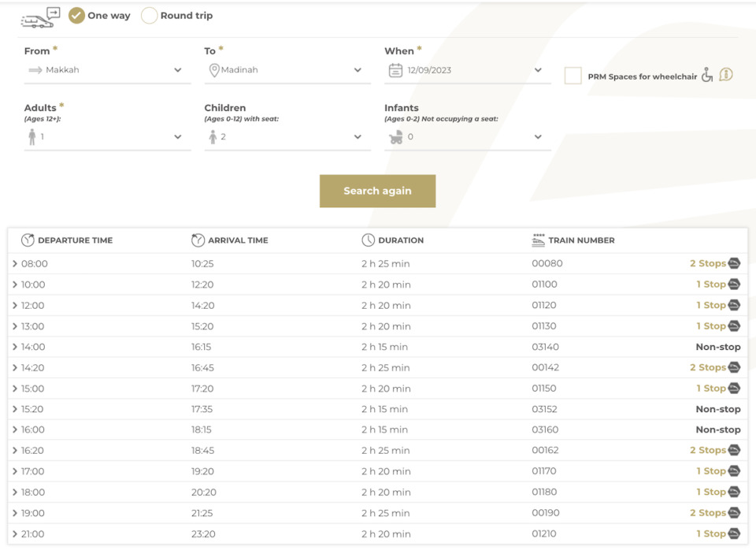Click the stops icon for train 01100
756x554 pixels.
[734, 284]
